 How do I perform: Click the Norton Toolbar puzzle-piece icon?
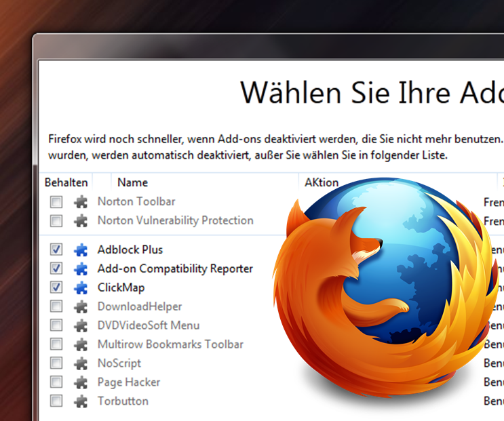(x=81, y=202)
